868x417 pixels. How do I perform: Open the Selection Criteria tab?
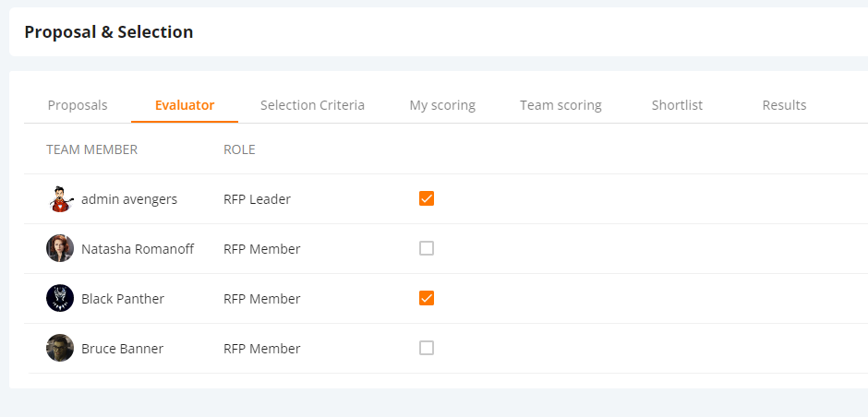[x=313, y=105]
